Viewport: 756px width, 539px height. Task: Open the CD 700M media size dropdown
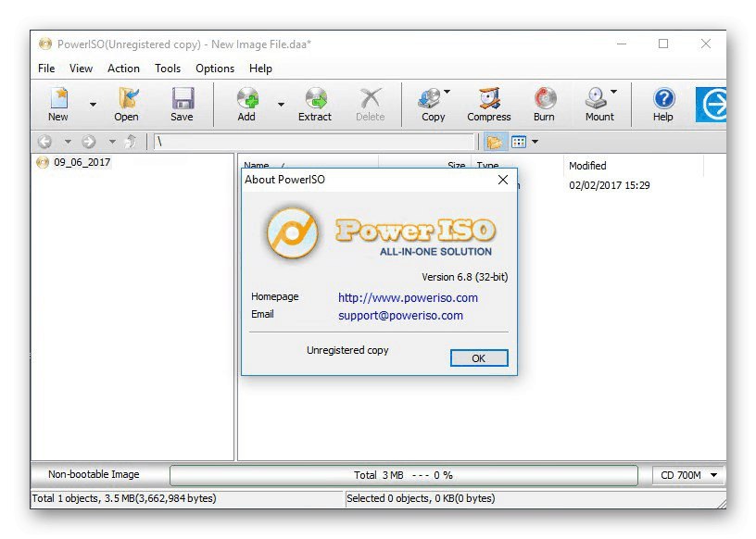click(688, 475)
